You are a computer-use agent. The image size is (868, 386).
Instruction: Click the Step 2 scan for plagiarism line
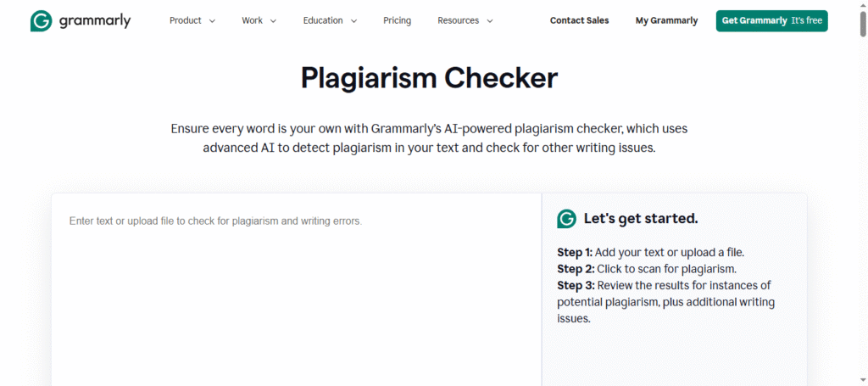(x=640, y=269)
